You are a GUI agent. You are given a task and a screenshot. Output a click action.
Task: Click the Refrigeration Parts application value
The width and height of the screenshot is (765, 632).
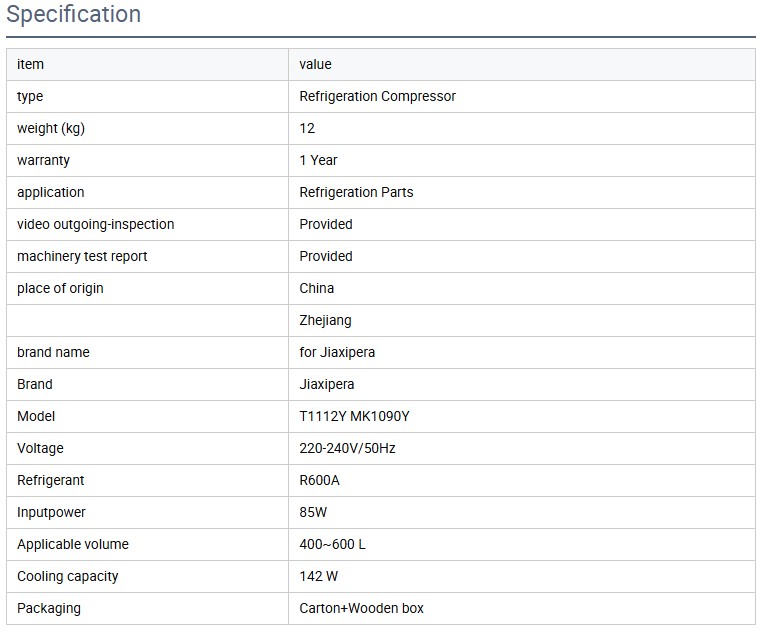coord(356,192)
